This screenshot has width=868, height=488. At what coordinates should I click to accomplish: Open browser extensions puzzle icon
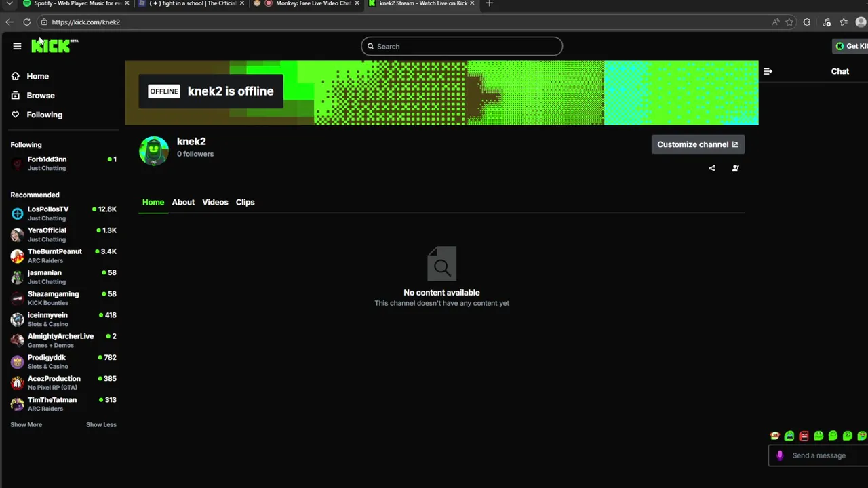[x=807, y=22]
